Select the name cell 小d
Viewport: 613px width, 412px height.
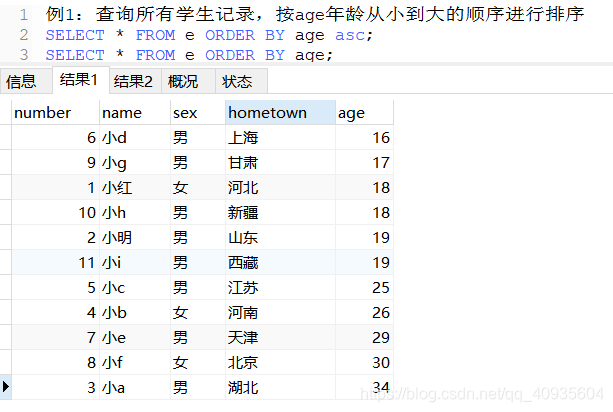coord(135,138)
